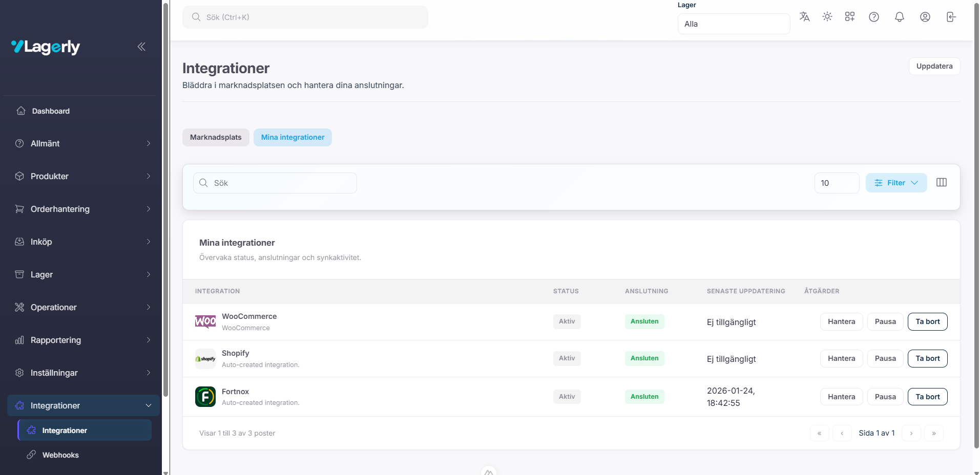Click the Webhooks link icon in sidebar
The height and width of the screenshot is (475, 980).
[30, 455]
